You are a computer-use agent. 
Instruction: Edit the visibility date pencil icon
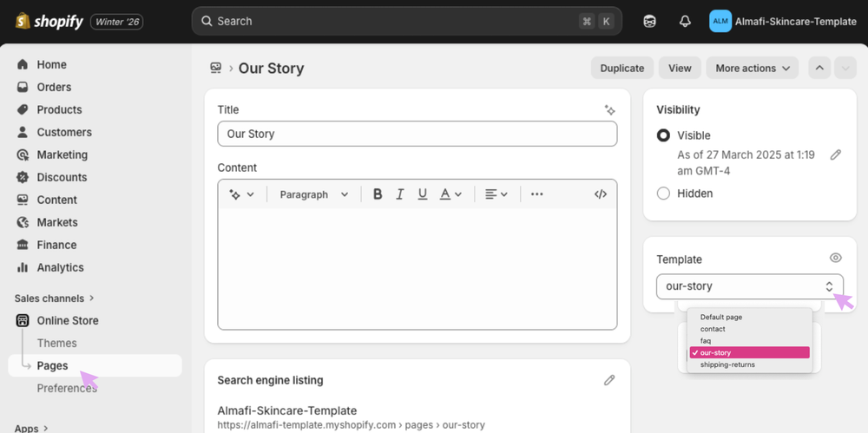[836, 154]
